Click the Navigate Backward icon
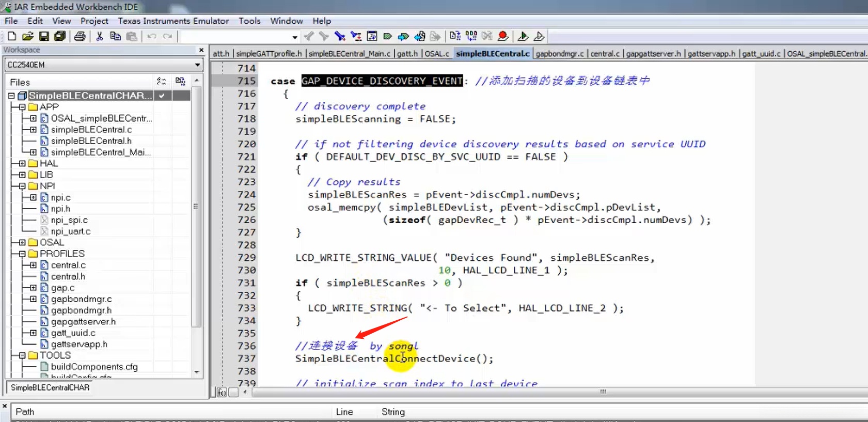The height and width of the screenshot is (422, 868). 420,36
